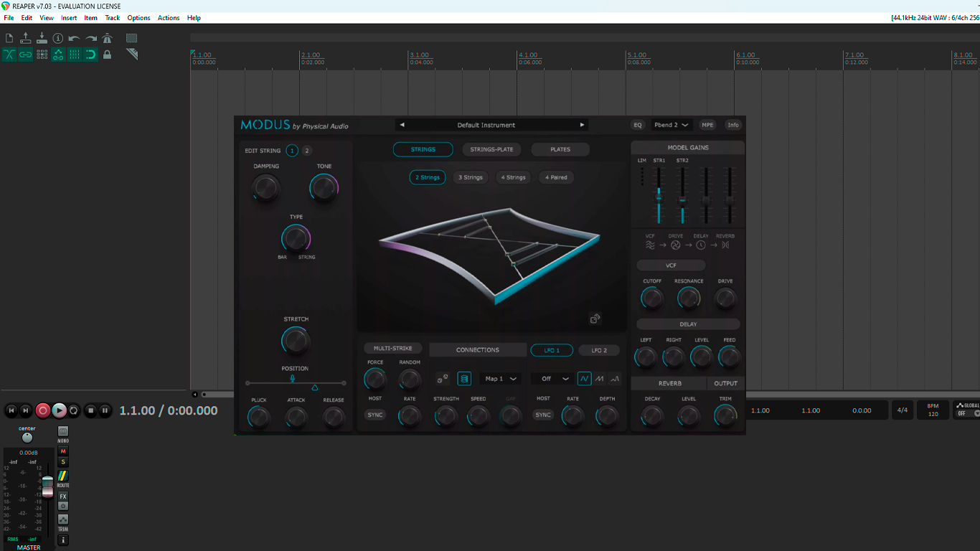The height and width of the screenshot is (551, 980).
Task: Open the Pbend 2 dropdown
Action: (x=672, y=125)
